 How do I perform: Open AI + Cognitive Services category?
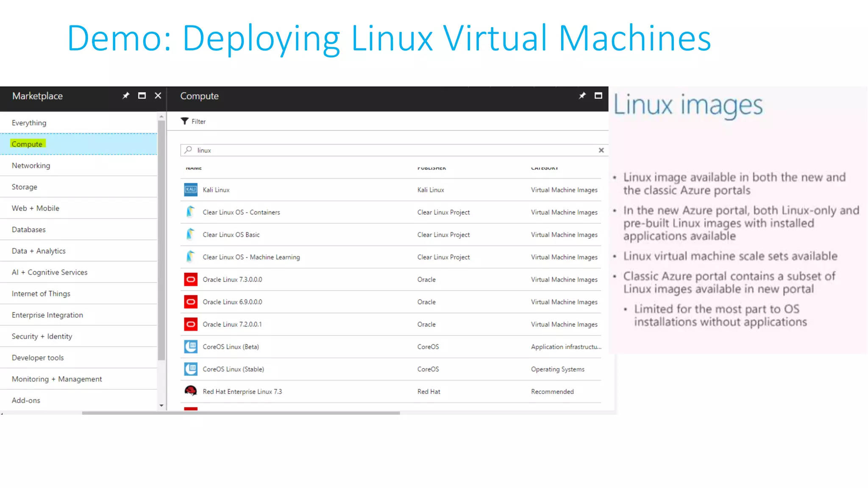(78, 272)
